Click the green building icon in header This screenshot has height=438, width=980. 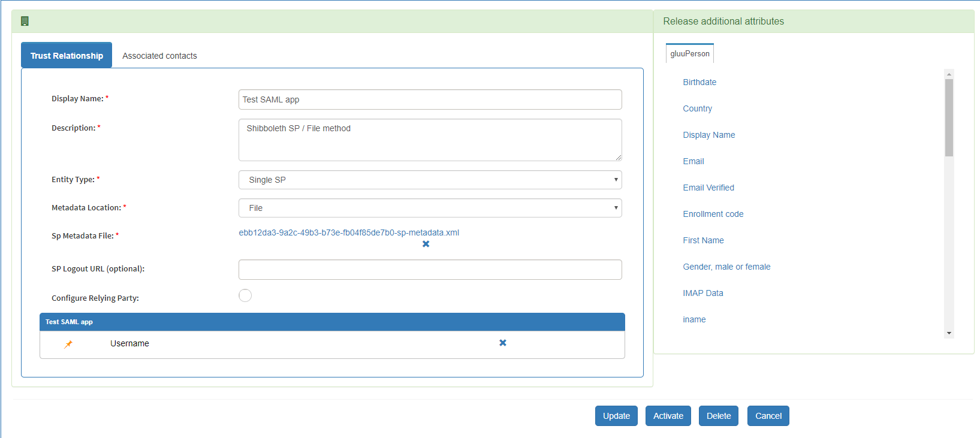[x=25, y=22]
